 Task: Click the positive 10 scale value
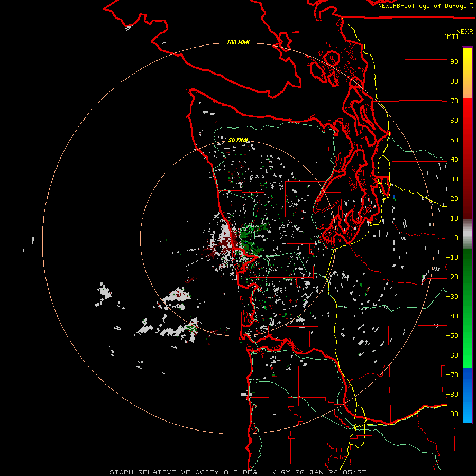tap(454, 218)
